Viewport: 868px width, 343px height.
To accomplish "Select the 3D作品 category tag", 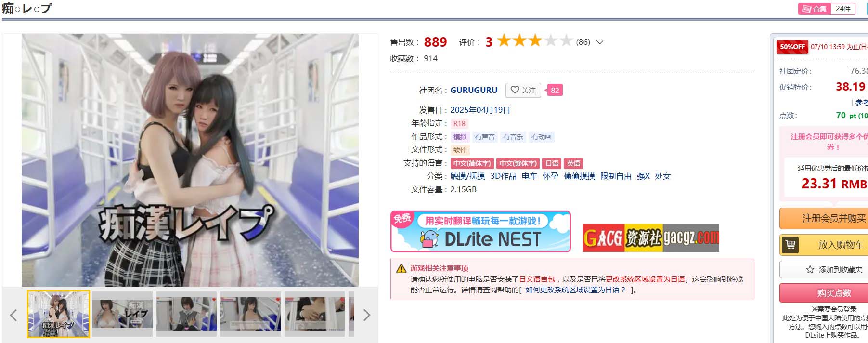I will [x=504, y=176].
